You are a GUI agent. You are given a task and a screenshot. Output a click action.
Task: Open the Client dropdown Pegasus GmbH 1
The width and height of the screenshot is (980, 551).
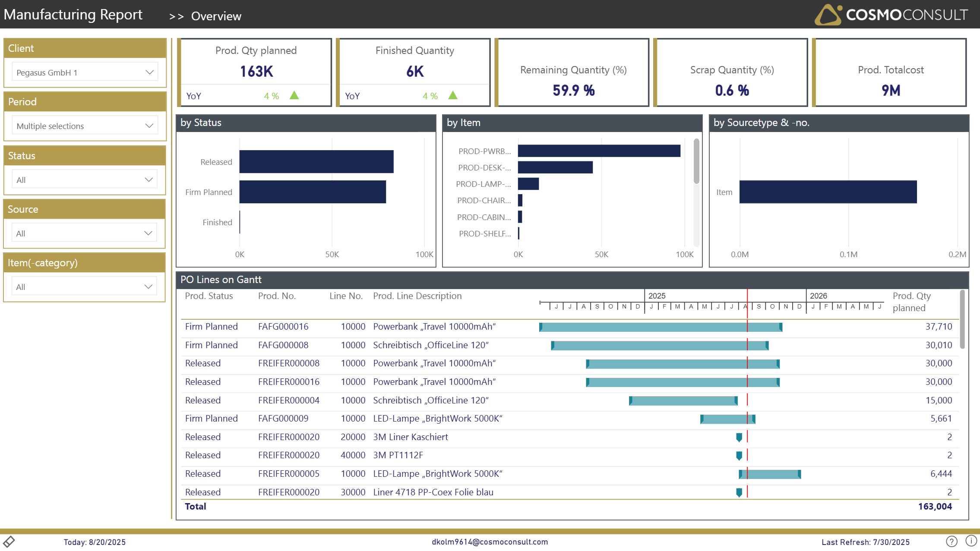pos(85,72)
